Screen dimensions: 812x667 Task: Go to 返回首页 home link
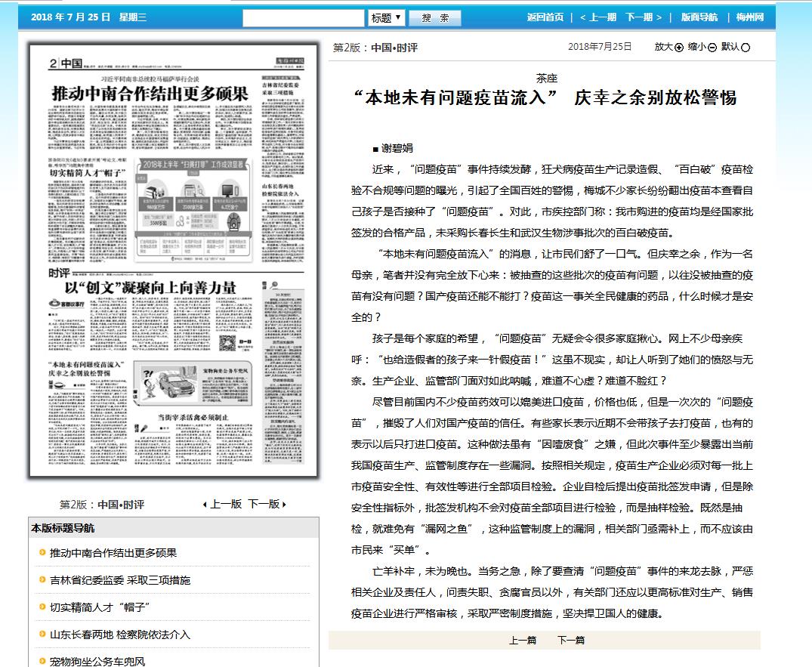click(x=545, y=17)
